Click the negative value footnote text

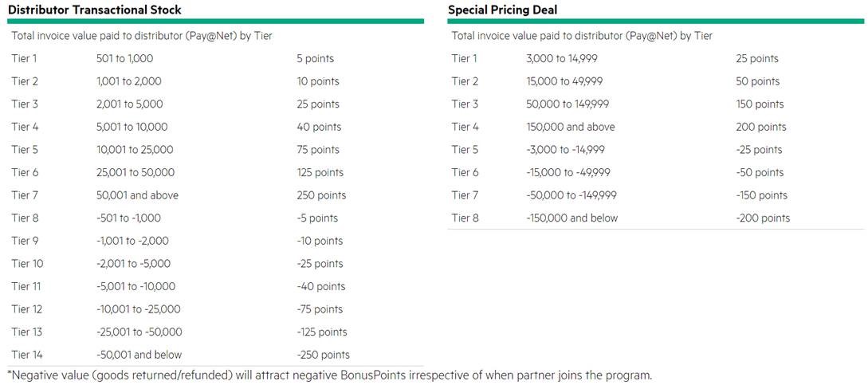tap(329, 375)
